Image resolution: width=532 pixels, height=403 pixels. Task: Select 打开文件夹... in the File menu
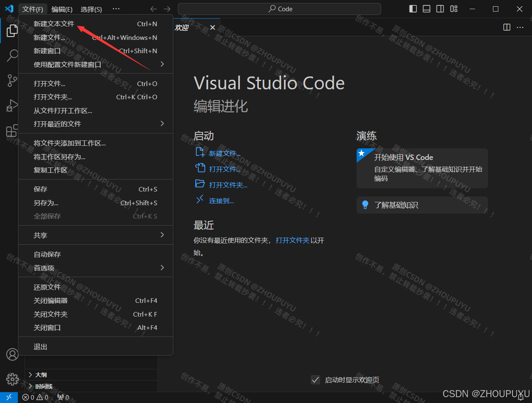[x=96, y=97]
